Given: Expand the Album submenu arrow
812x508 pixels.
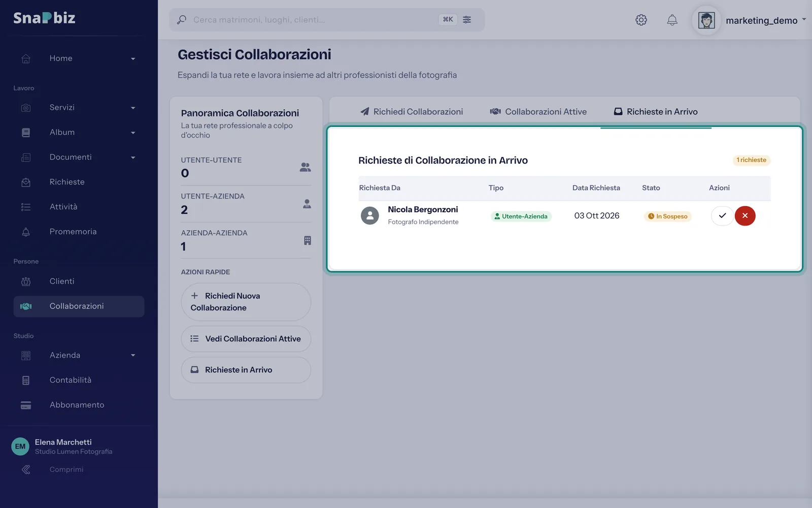Looking at the screenshot, I should pyautogui.click(x=133, y=133).
